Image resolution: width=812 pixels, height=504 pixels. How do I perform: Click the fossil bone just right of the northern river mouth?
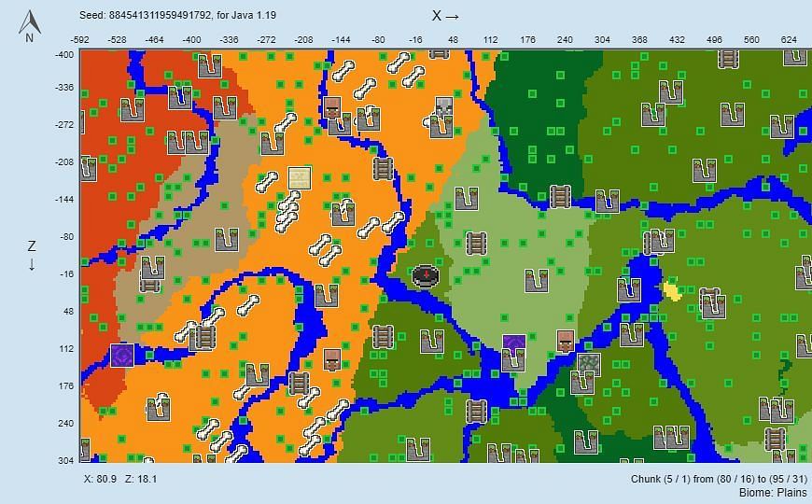pyautogui.click(x=343, y=71)
